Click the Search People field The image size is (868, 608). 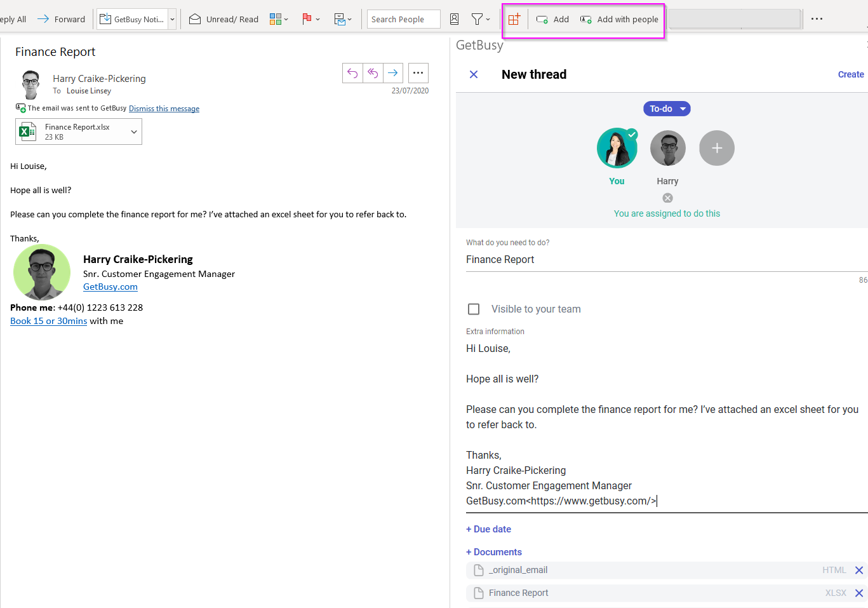(404, 19)
